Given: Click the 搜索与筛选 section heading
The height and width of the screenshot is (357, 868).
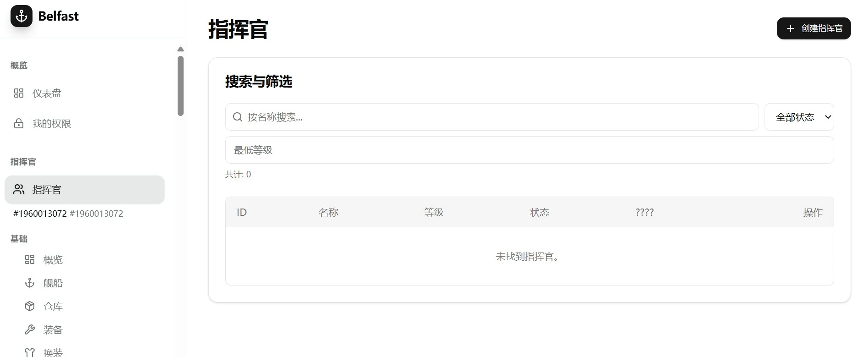Looking at the screenshot, I should pyautogui.click(x=259, y=82).
